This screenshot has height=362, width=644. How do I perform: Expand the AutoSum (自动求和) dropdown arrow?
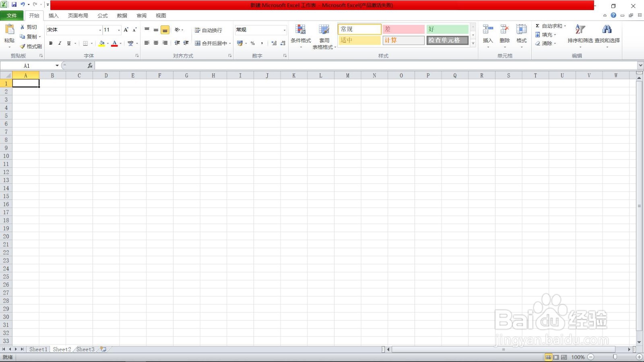pyautogui.click(x=565, y=26)
